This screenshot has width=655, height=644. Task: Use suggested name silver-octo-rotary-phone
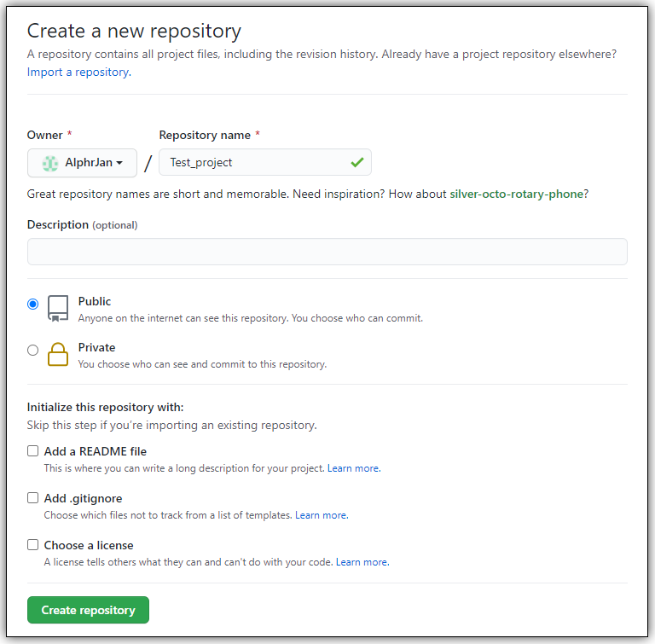pos(517,194)
